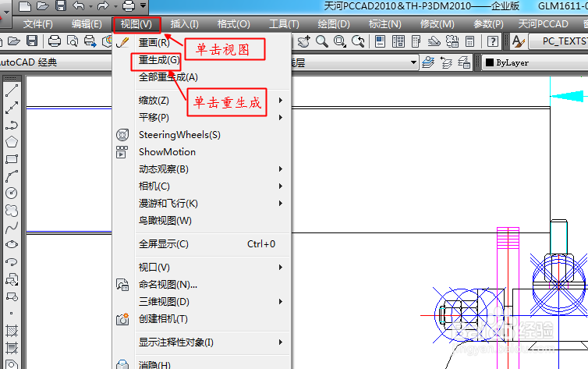Select the Construction Line tool
Viewport: 588px width, 369px height.
12,108
